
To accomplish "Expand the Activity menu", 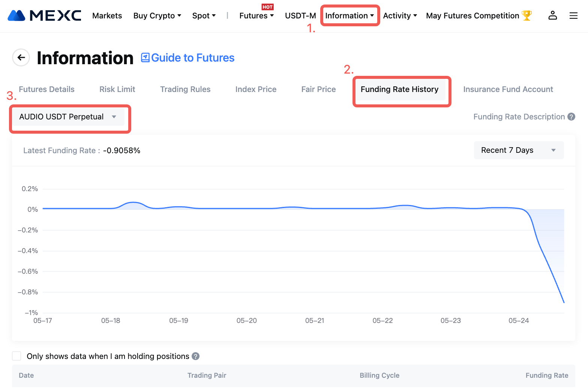I will [x=400, y=16].
